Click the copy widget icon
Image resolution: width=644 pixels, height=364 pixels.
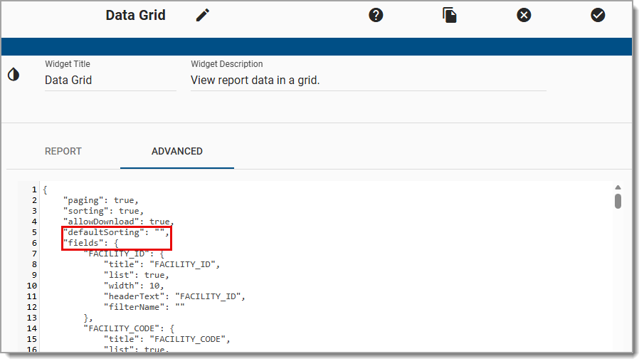pyautogui.click(x=450, y=15)
